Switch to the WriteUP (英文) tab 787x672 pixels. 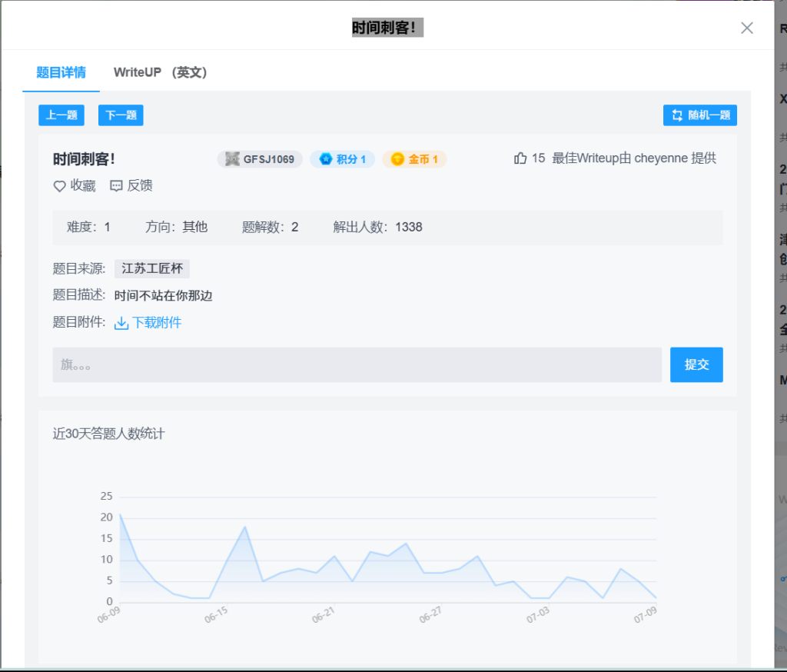[x=160, y=72]
